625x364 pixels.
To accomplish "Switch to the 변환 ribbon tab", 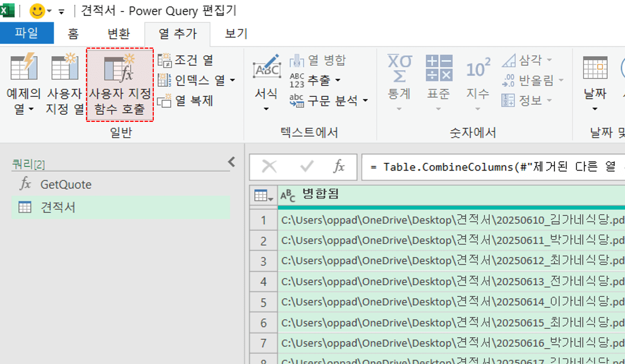I will [x=118, y=34].
